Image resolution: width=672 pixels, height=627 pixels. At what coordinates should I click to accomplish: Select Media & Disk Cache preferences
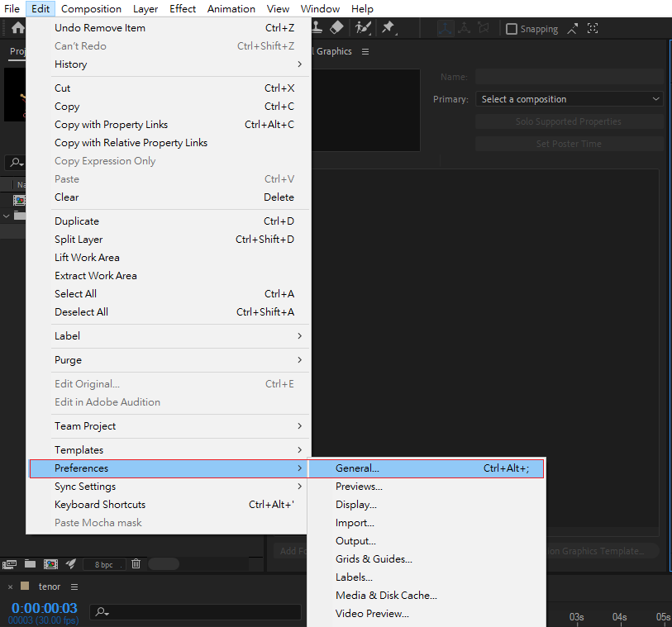click(386, 596)
